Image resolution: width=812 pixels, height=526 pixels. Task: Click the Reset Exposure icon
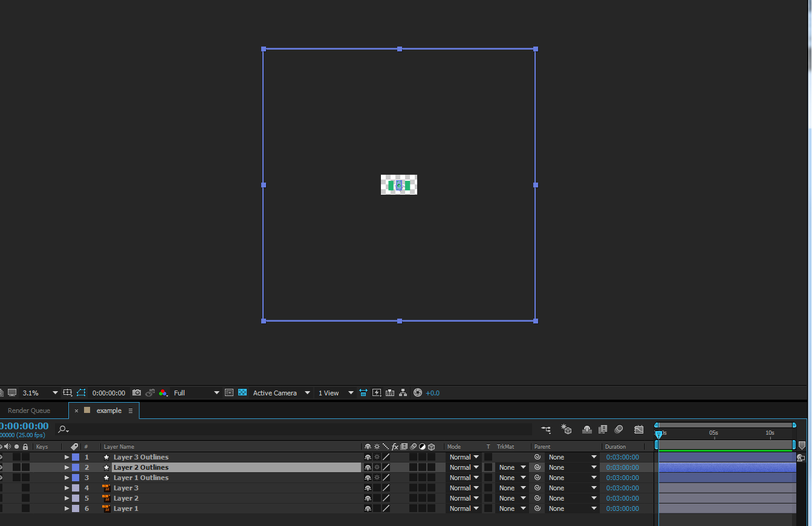[x=417, y=392]
